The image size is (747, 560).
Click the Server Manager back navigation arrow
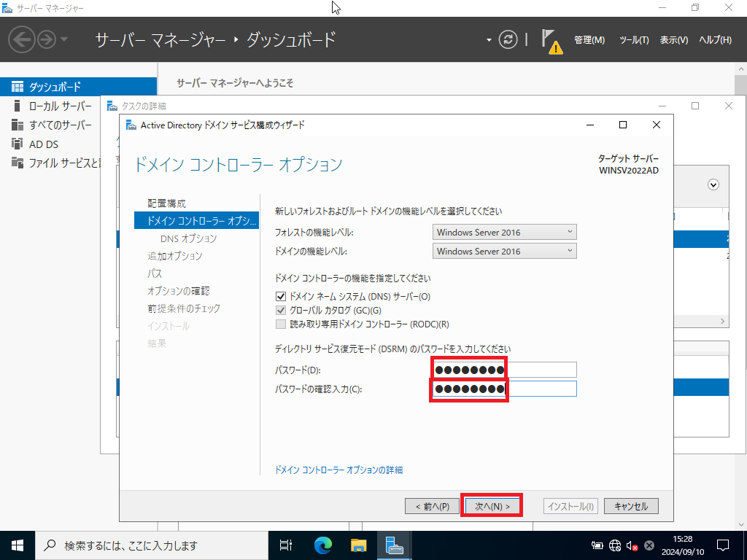point(22,39)
